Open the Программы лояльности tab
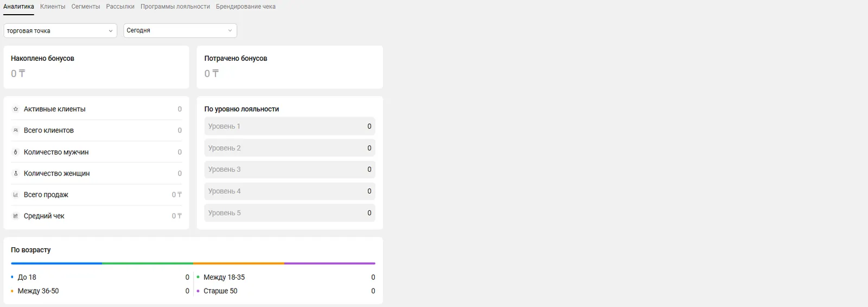 pyautogui.click(x=175, y=7)
